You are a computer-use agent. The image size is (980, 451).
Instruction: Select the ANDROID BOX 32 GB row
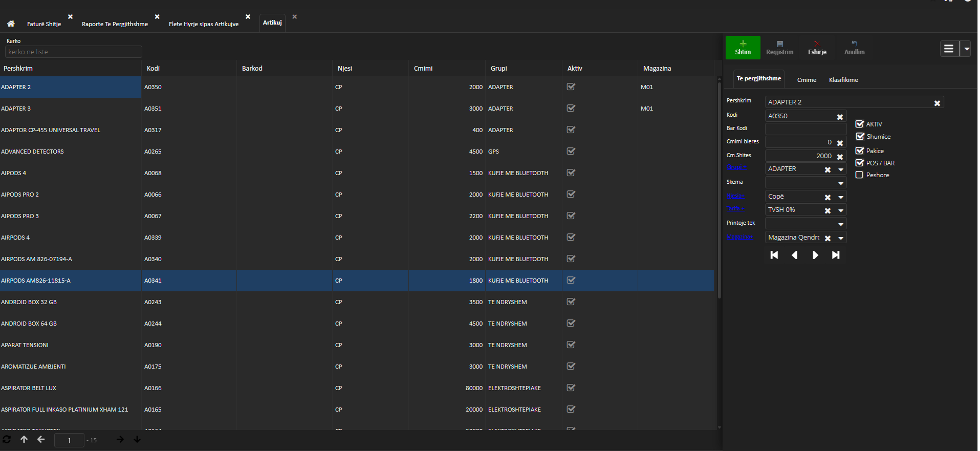[x=29, y=302]
